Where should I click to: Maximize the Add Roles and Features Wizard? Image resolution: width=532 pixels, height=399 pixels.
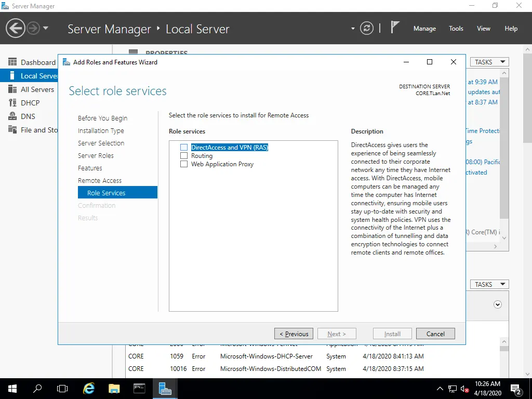coord(430,62)
